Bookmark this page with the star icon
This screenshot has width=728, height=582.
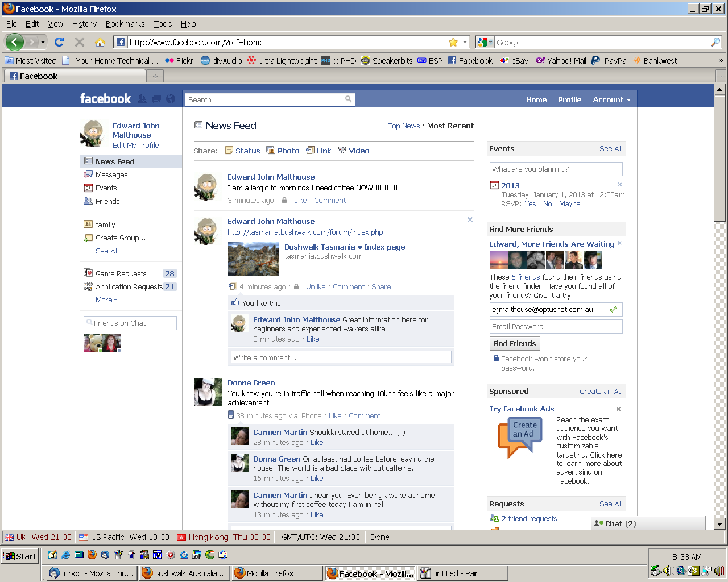[x=453, y=42]
